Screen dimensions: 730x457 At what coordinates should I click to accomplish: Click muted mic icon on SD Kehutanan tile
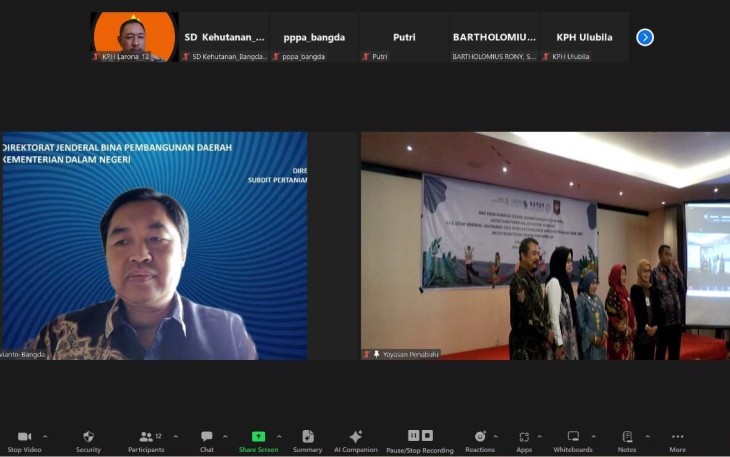(x=186, y=57)
